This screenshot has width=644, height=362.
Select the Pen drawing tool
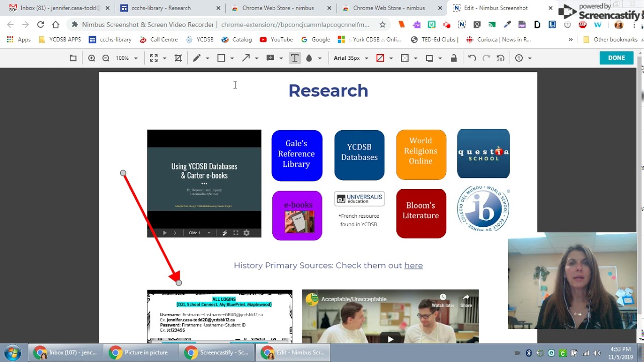pyautogui.click(x=197, y=58)
